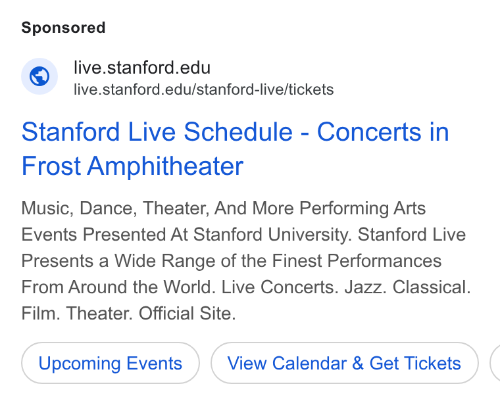
Task: Click the word "Stanford" starting the headline
Action: click(71, 132)
